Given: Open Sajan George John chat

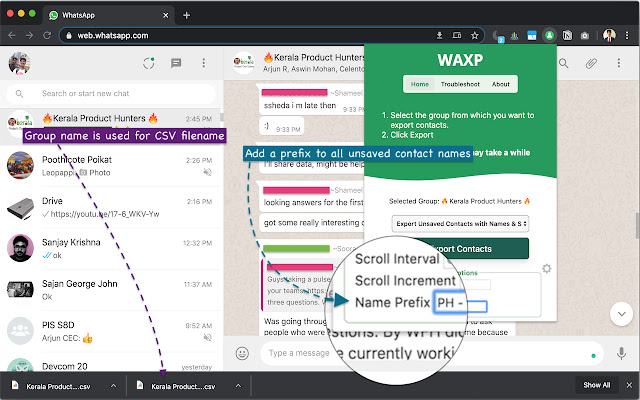Looking at the screenshot, I should point(111,290).
